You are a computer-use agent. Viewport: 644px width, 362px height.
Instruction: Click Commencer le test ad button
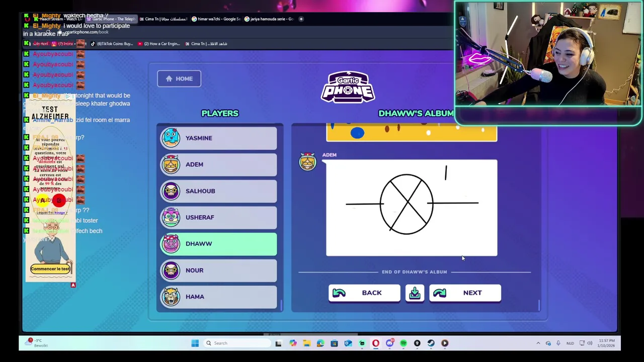click(x=50, y=269)
